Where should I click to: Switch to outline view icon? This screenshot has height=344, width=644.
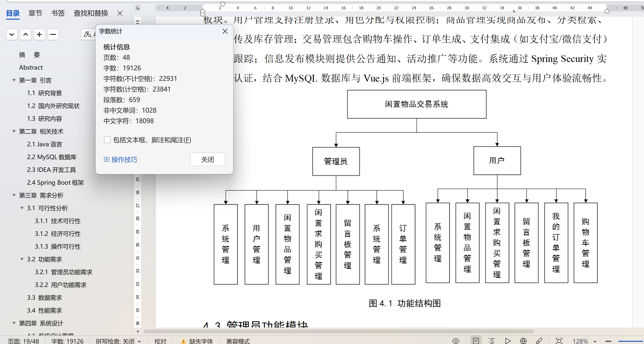point(491,341)
